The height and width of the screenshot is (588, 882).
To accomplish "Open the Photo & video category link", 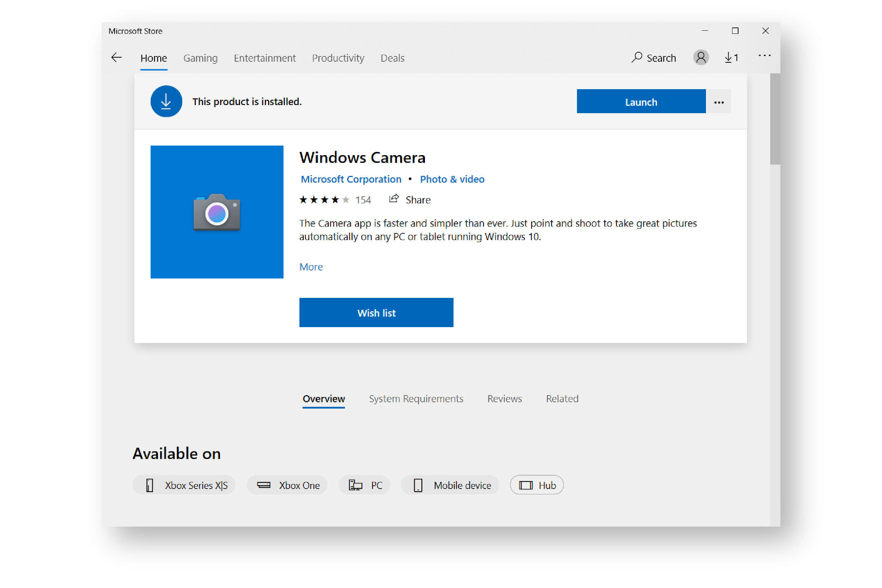I will (x=452, y=179).
